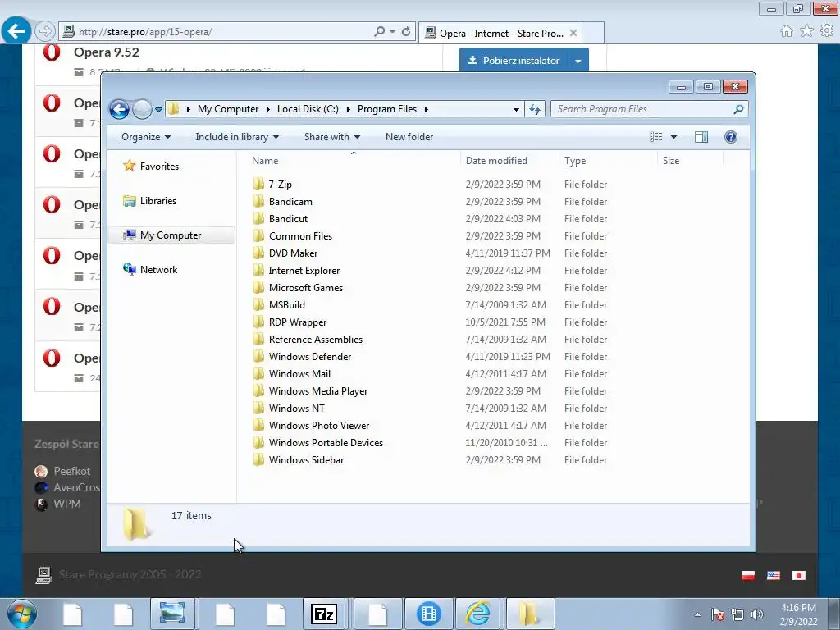
Task: Open the Windows Start button
Action: point(22,614)
